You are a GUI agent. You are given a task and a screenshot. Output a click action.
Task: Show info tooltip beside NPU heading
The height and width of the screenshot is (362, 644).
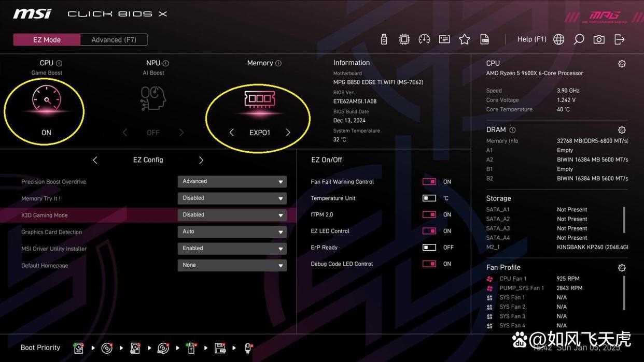pyautogui.click(x=165, y=63)
